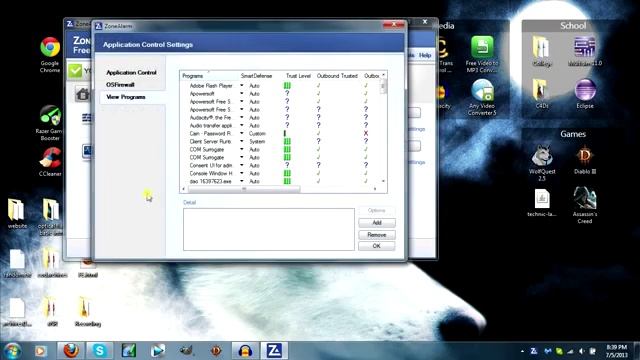Open Skype from the taskbar
640x360 pixels.
(x=100, y=351)
